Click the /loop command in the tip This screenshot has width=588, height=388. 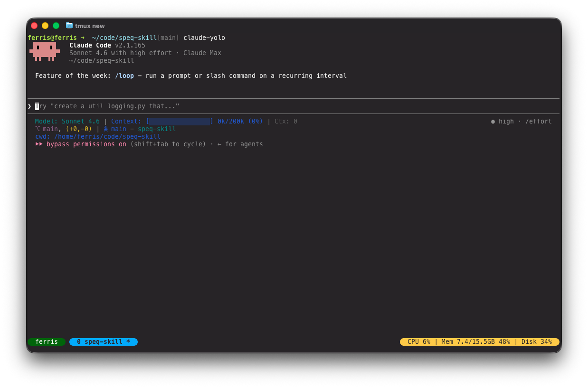[124, 76]
